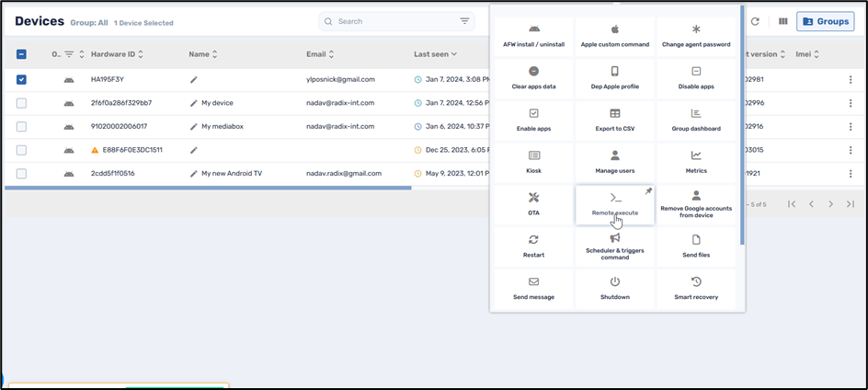
Task: Click the Restart command icon
Action: tap(533, 239)
